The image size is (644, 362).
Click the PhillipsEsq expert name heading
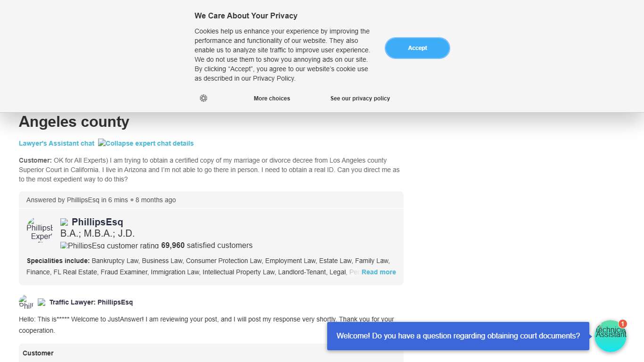pos(97,222)
